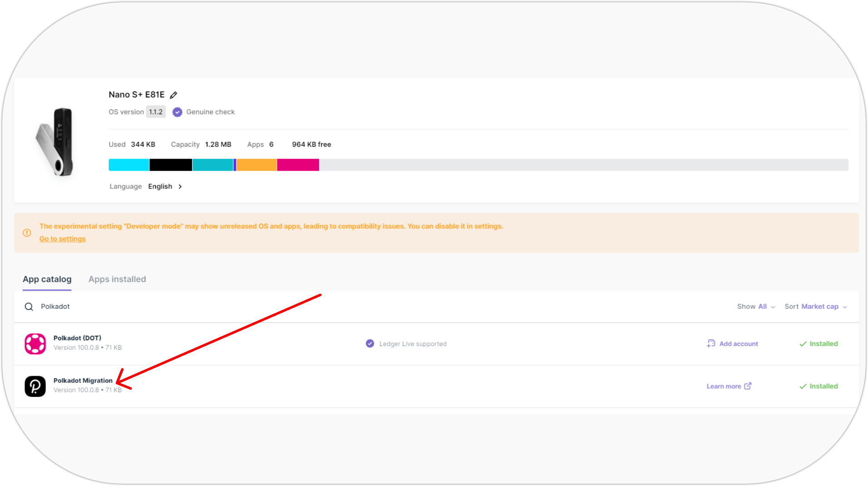Click the Nano S+ device image
Image resolution: width=868 pixels, height=486 pixels.
coord(56,142)
